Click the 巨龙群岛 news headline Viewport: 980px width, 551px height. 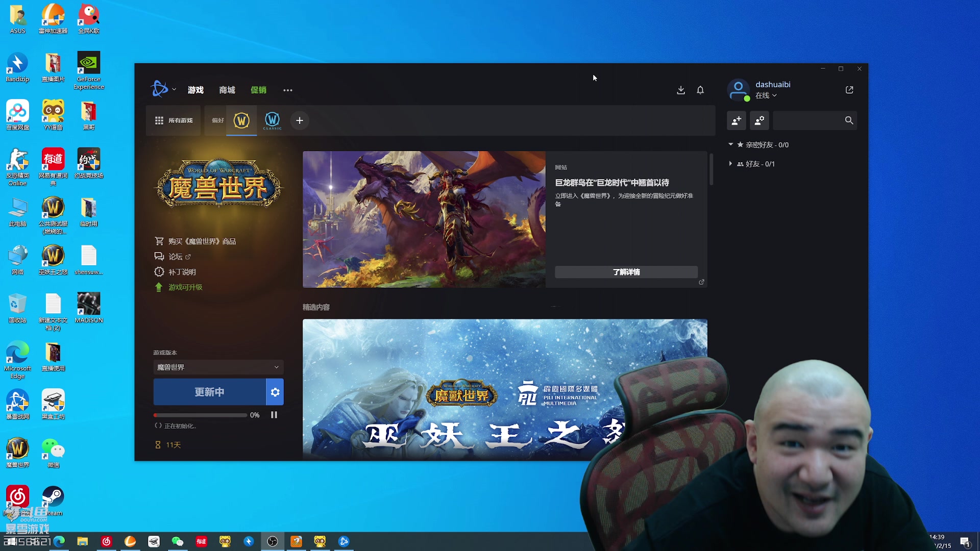(x=612, y=183)
